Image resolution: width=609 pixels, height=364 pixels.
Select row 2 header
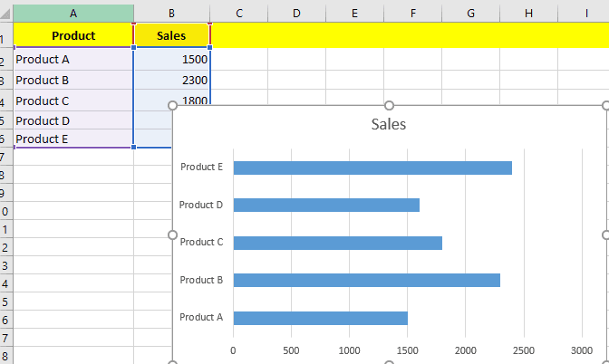pyautogui.click(x=5, y=61)
